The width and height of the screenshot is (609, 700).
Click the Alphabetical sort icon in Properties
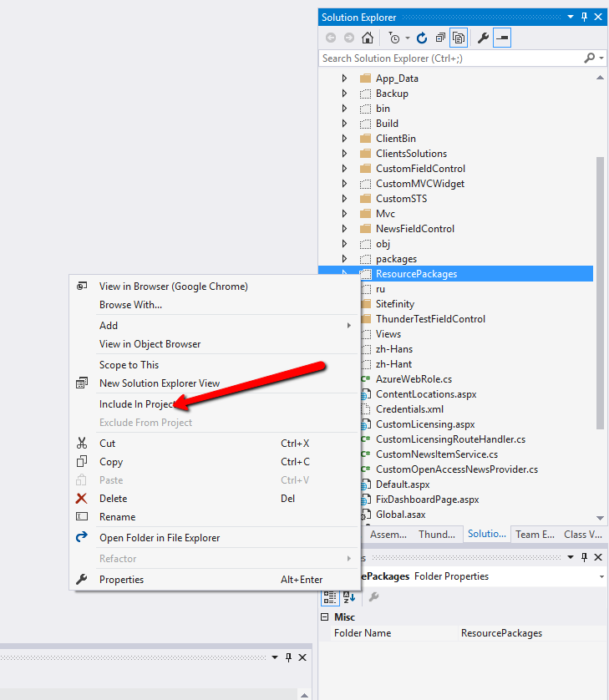point(348,597)
